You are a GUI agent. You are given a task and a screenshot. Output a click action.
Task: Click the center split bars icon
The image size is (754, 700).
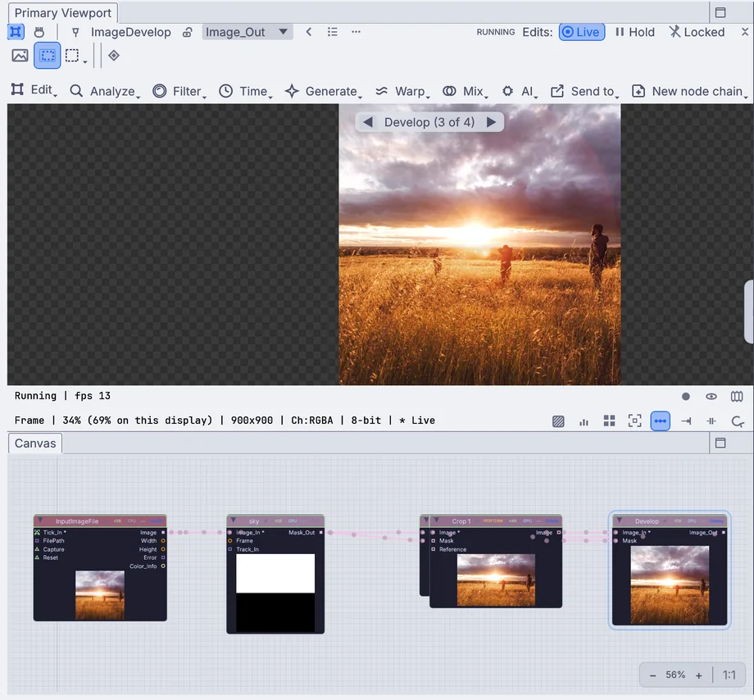pos(711,421)
